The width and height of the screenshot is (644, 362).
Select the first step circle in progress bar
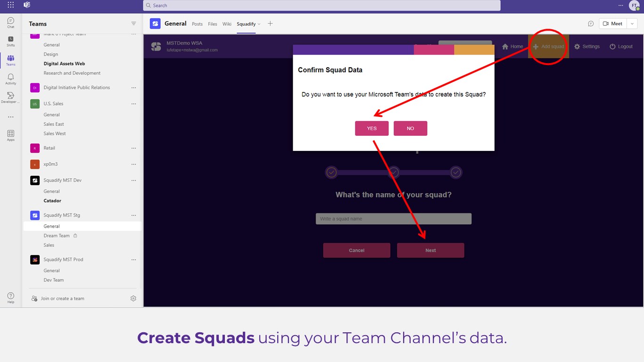pyautogui.click(x=331, y=173)
